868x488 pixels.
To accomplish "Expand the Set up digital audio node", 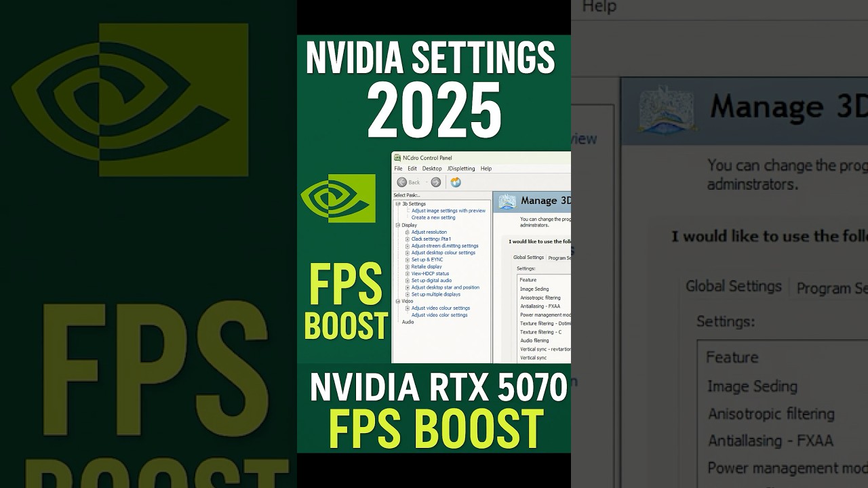I will pyautogui.click(x=408, y=281).
